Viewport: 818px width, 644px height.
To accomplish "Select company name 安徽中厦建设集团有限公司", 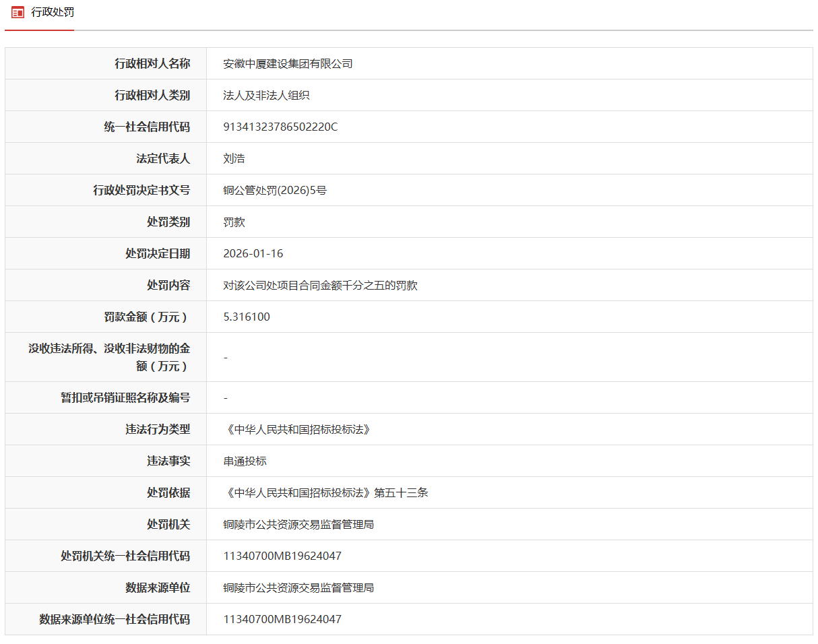I will tap(288, 64).
